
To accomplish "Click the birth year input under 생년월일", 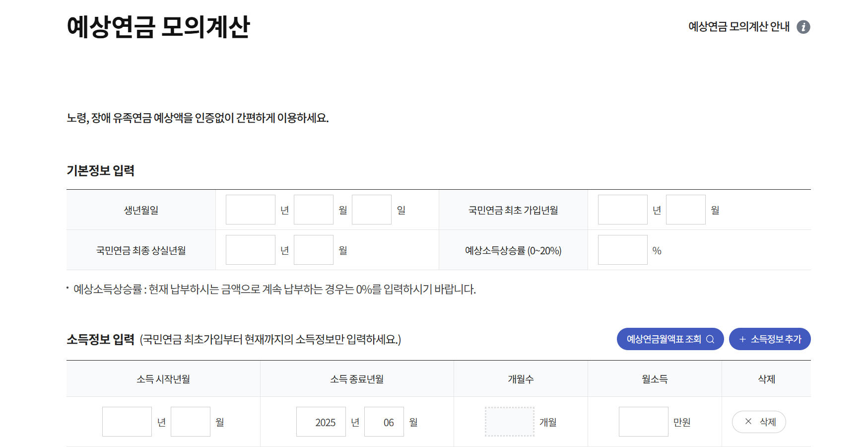I will (x=251, y=209).
